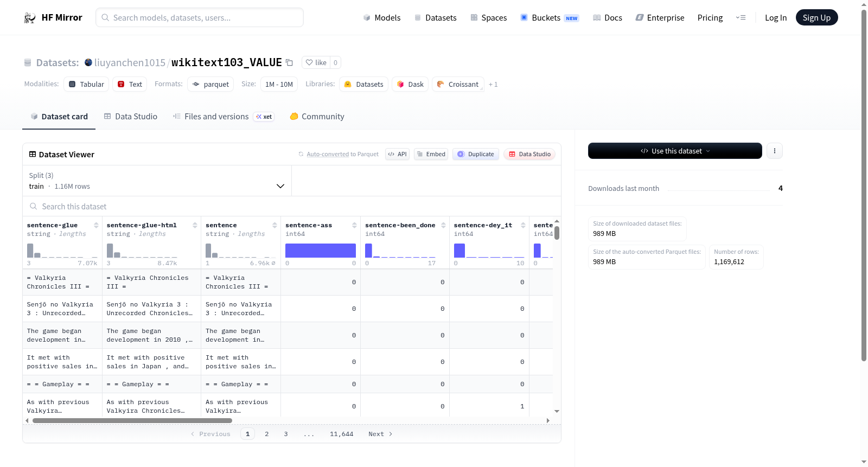
Task: Click the Datasets library tag
Action: (x=363, y=84)
